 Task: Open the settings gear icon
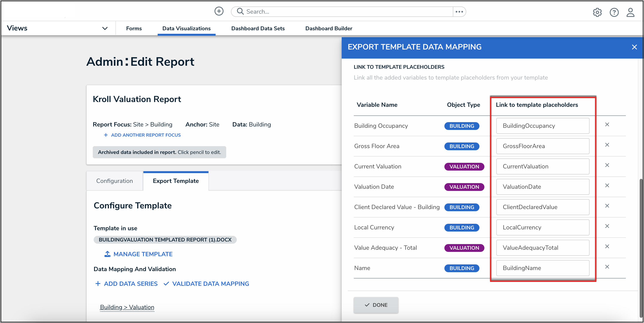(597, 12)
